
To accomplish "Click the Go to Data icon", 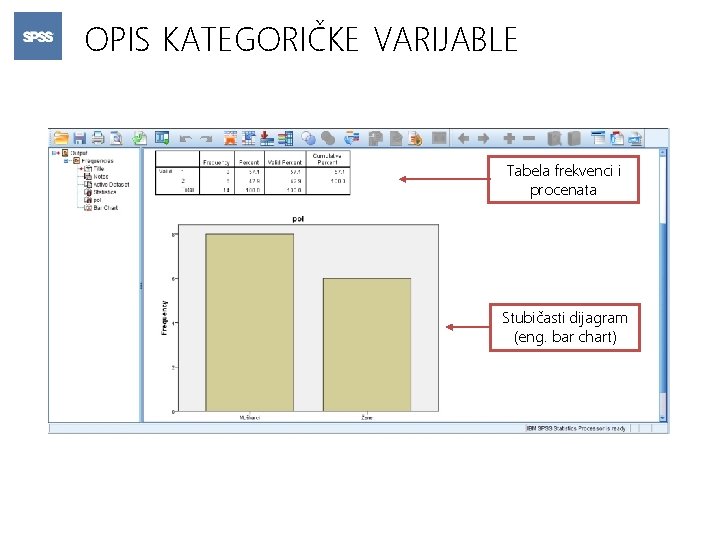I will click(230, 138).
